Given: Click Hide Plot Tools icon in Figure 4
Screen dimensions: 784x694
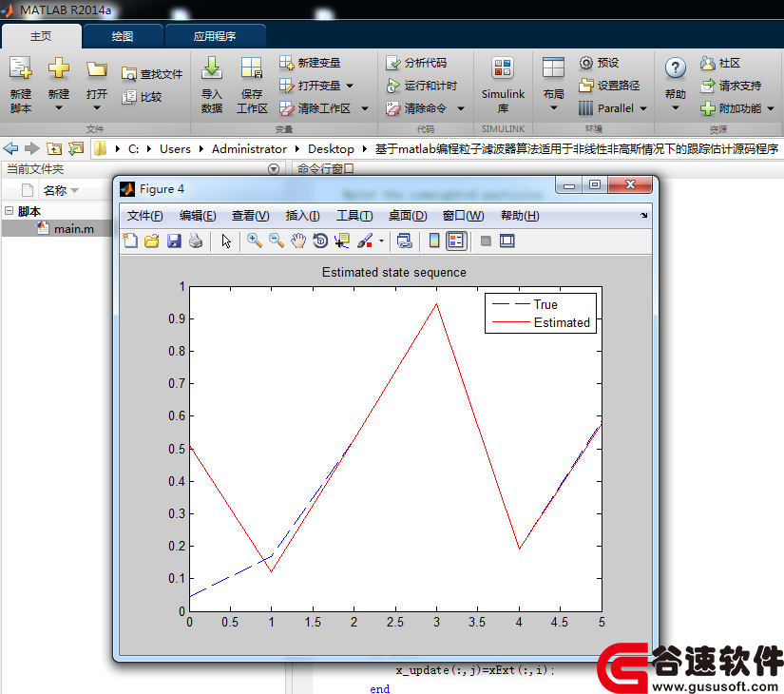Looking at the screenshot, I should (x=485, y=241).
